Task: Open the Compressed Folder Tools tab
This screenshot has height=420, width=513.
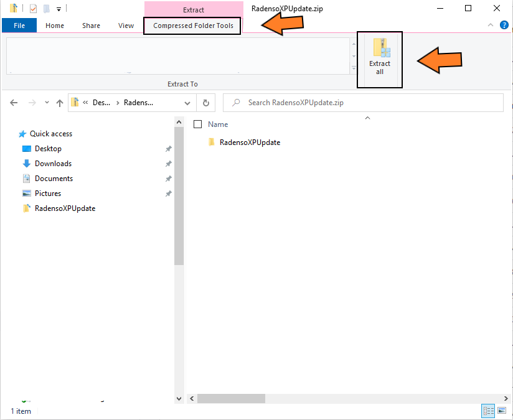Action: [x=193, y=26]
